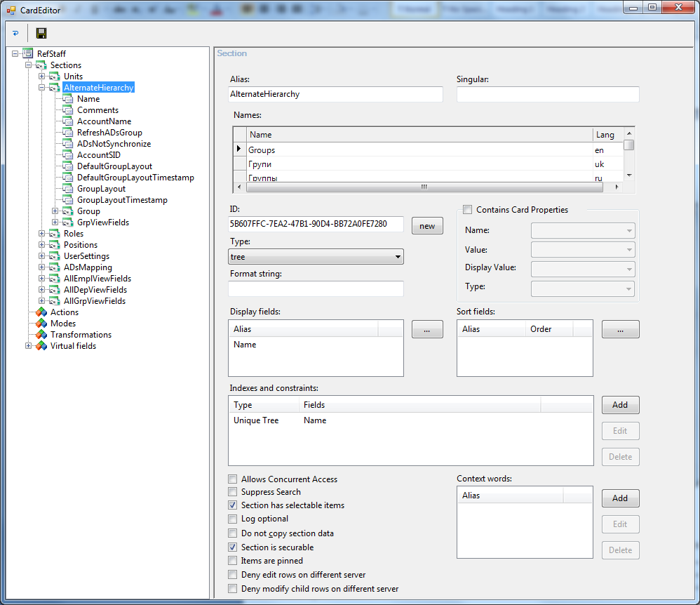Viewport: 700px width, 605px height.
Task: Select GroupLayoutTimestamp tree item
Action: pos(122,200)
